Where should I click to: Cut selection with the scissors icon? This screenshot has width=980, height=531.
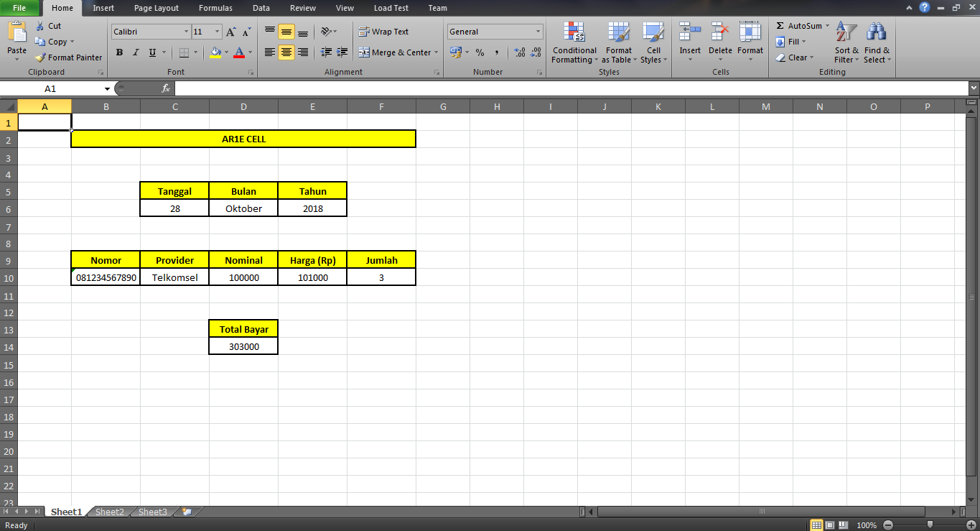point(48,26)
